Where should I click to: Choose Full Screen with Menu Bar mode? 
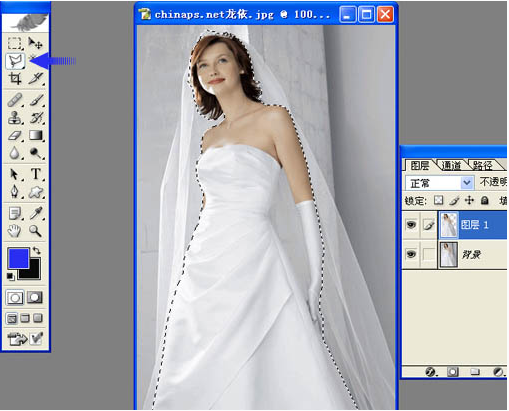(25, 318)
